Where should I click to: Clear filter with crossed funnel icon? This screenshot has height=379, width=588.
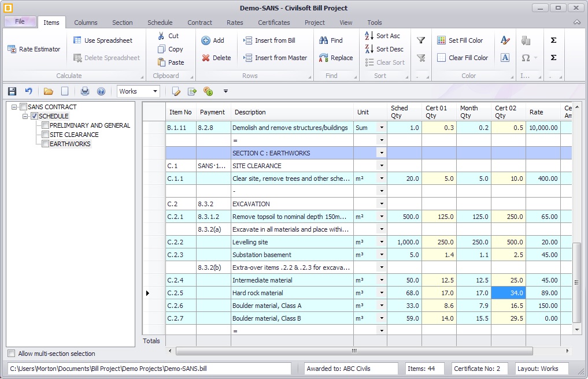[x=421, y=58]
